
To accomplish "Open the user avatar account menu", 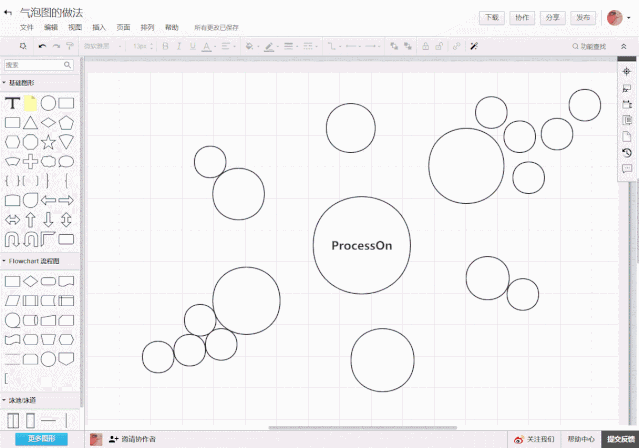I will coord(618,18).
